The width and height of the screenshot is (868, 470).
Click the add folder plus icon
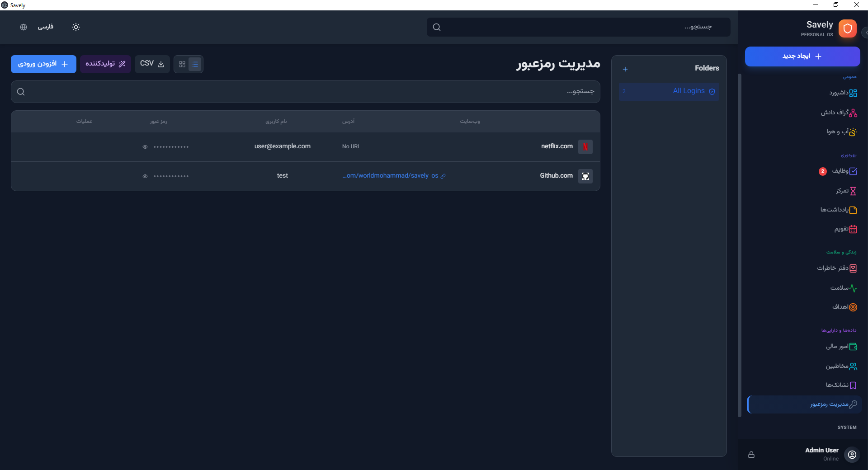click(x=625, y=69)
